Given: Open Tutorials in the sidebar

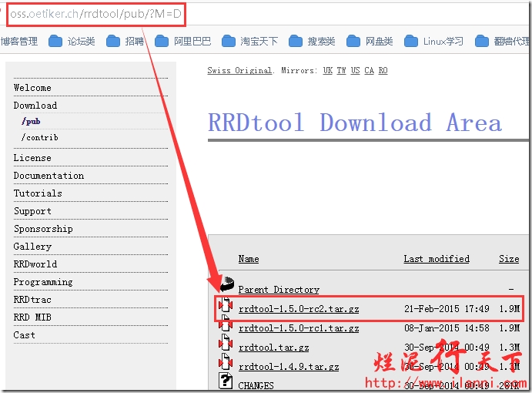Looking at the screenshot, I should pyautogui.click(x=38, y=193).
